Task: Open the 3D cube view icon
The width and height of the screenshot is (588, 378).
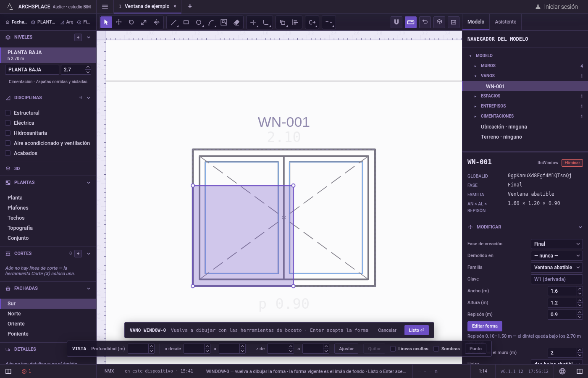Action: coord(439,22)
